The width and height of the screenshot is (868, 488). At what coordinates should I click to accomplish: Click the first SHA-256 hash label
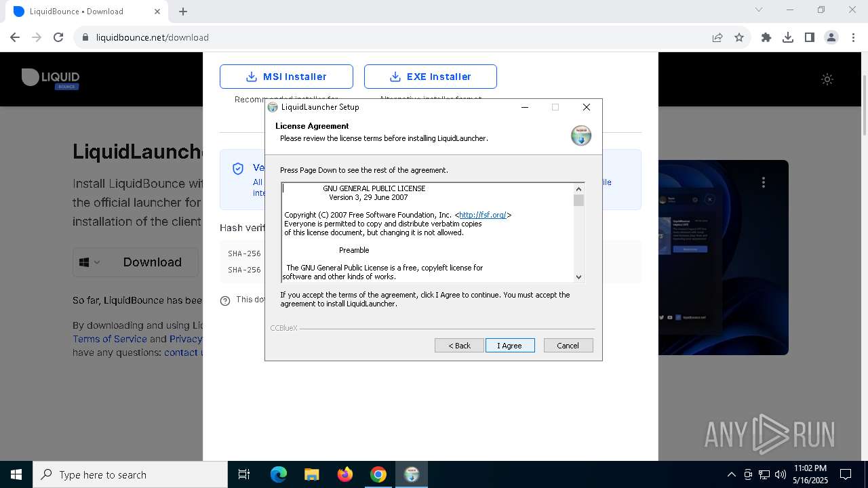[244, 253]
